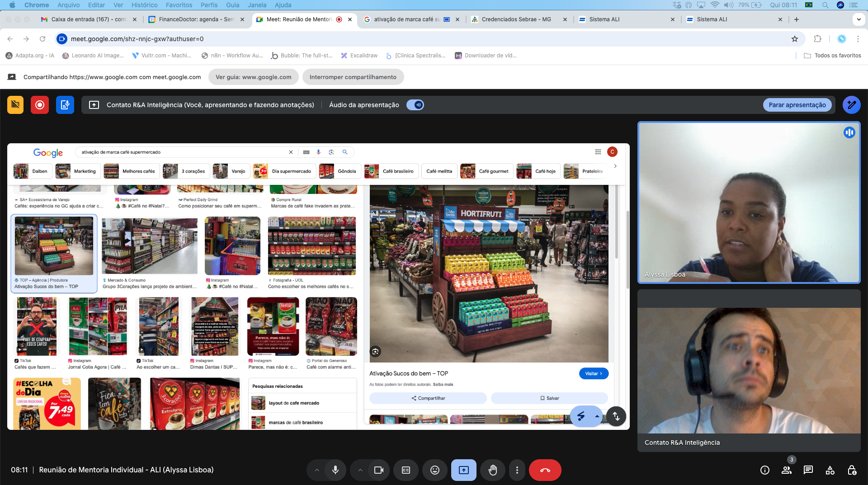Image resolution: width=868 pixels, height=485 pixels.
Task: Expand microphone audio settings arrow
Action: tap(317, 470)
